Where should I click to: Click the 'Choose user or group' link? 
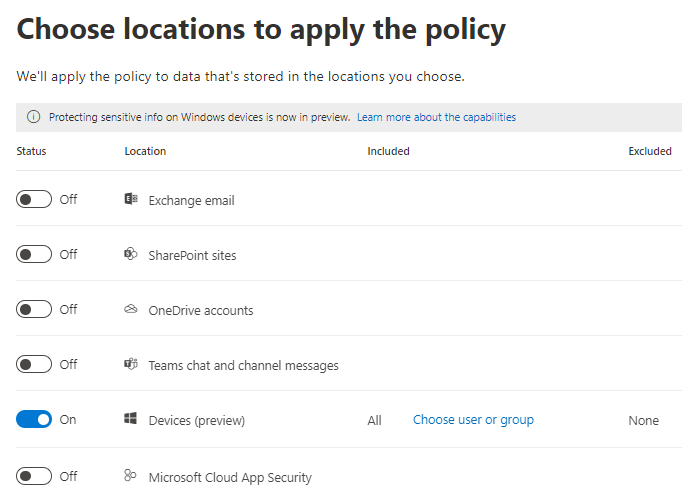click(473, 420)
